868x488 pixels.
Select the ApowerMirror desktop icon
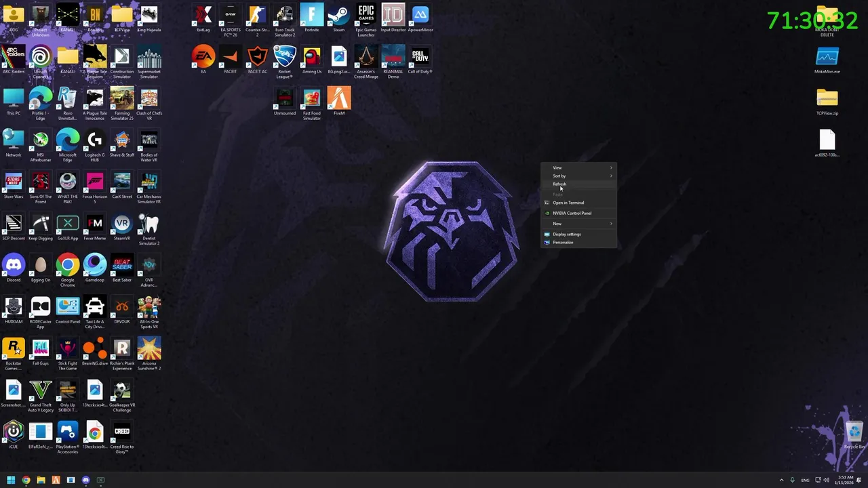[x=420, y=18]
